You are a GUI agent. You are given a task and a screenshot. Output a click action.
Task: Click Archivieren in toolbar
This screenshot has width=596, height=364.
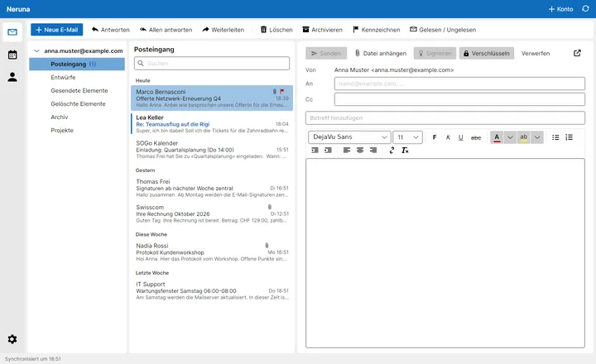(x=322, y=30)
